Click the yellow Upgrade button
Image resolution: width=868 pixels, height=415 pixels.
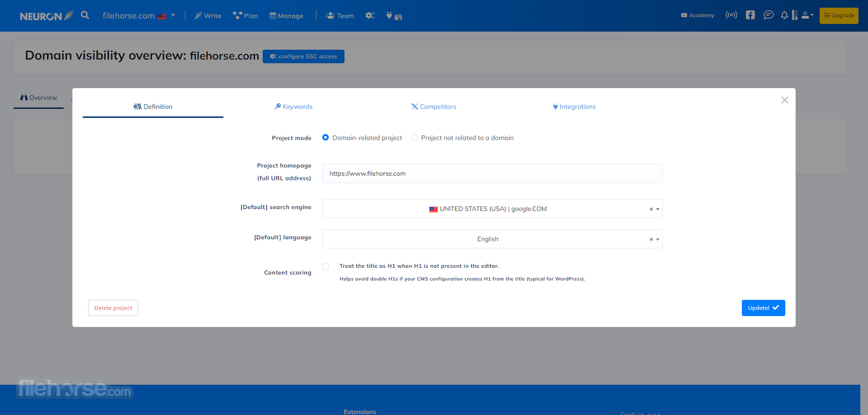pos(839,15)
